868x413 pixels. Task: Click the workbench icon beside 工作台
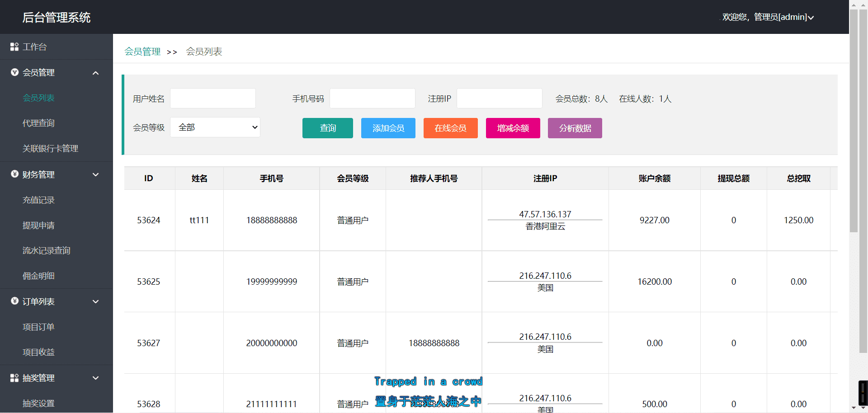pos(14,47)
